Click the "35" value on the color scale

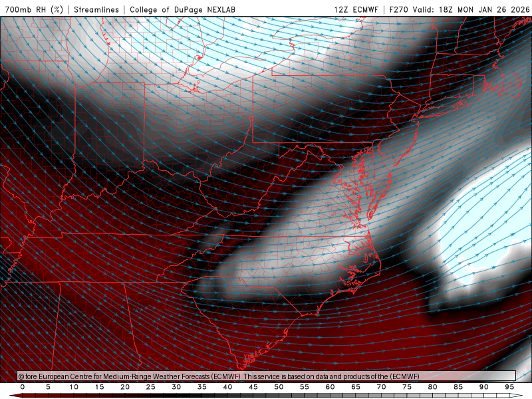(x=202, y=387)
